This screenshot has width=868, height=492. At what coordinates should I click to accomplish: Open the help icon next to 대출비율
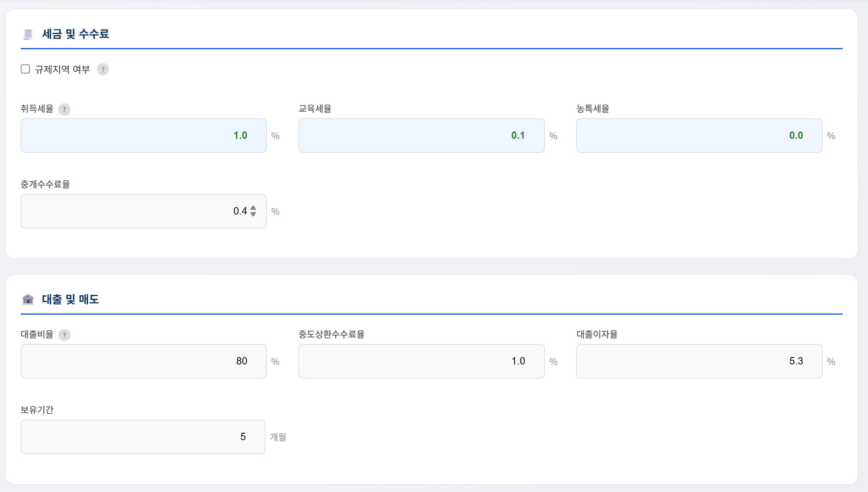65,335
